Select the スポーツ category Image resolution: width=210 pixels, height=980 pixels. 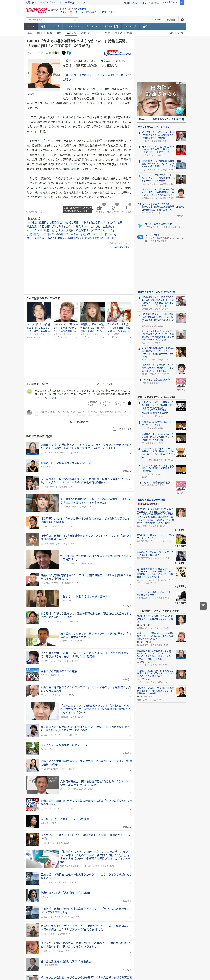point(86,33)
